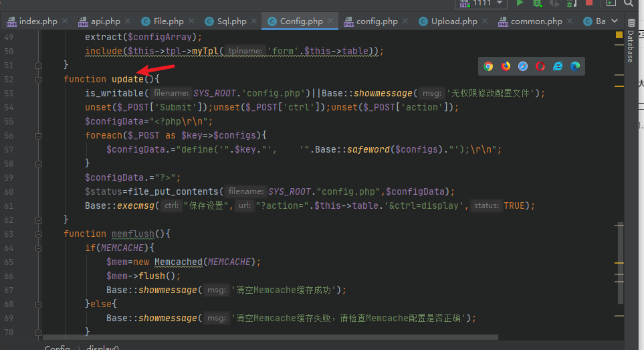Open page in Opera browser icon

tap(540, 66)
